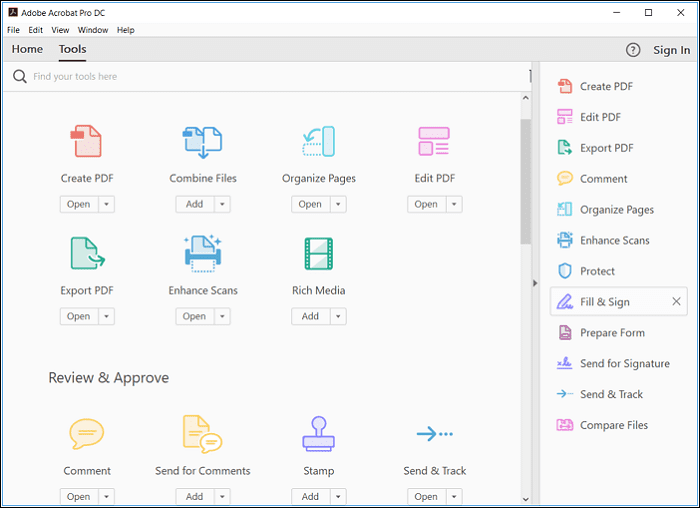Image resolution: width=700 pixels, height=508 pixels.
Task: Click the Open button under Export PDF
Action: tap(78, 316)
